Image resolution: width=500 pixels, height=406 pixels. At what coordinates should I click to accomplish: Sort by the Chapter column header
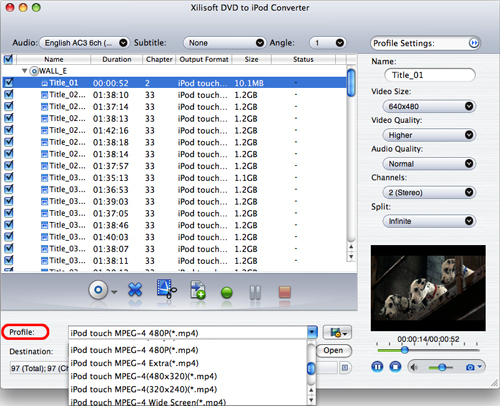(x=159, y=59)
